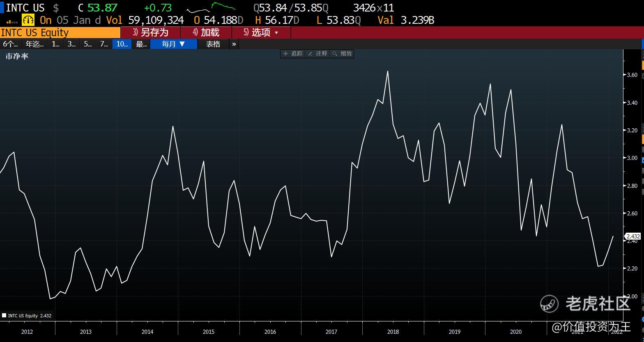Screen dimensions: 644x342
Task: Switch to the 7... range tab
Action: [x=104, y=44]
